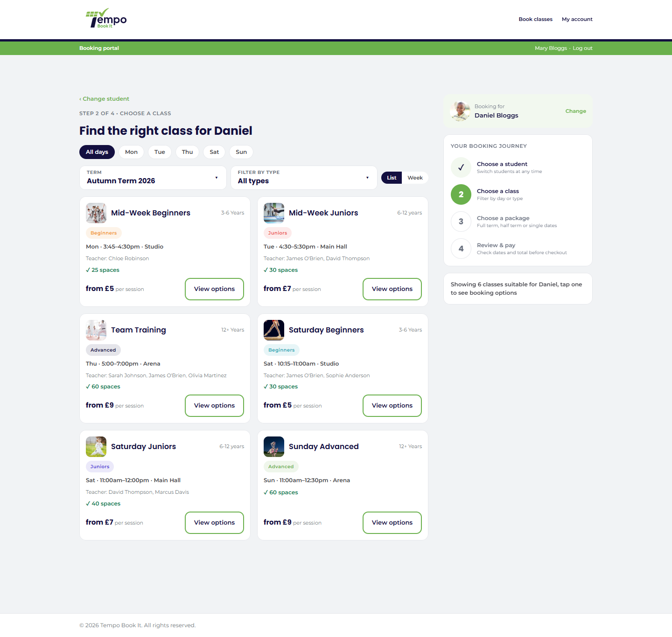The height and width of the screenshot is (637, 672).
Task: Filter classes by Sun
Action: (x=241, y=152)
